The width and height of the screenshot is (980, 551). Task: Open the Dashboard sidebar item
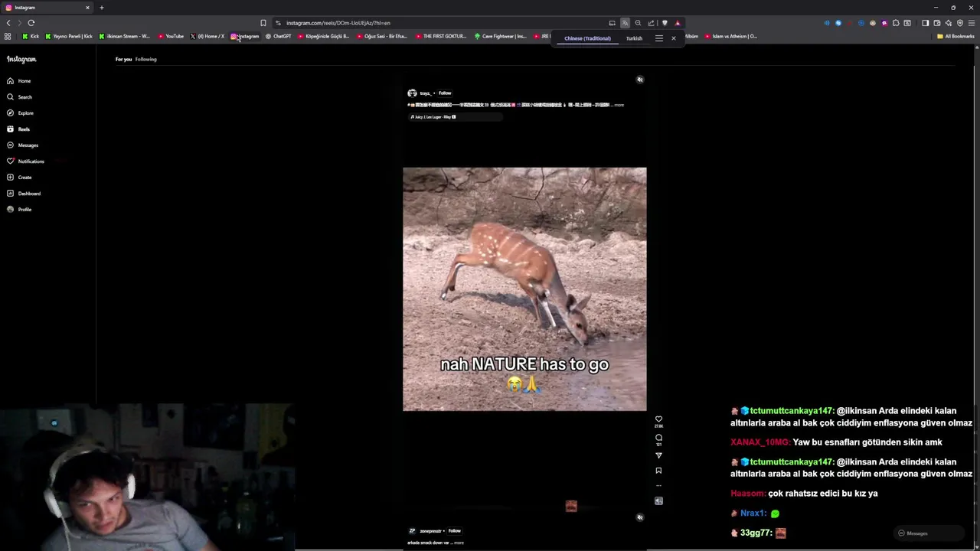coord(24,194)
